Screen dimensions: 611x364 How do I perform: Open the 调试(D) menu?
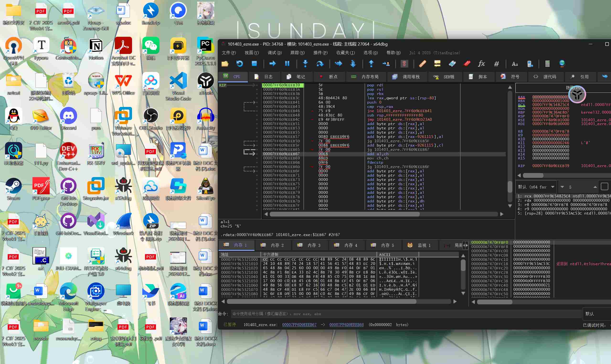(275, 53)
